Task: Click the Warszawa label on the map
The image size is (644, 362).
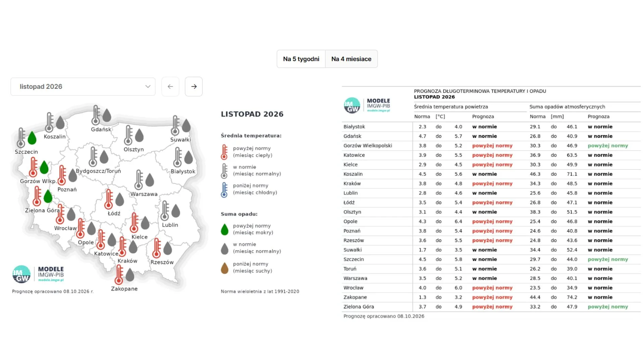Action: 144,194
